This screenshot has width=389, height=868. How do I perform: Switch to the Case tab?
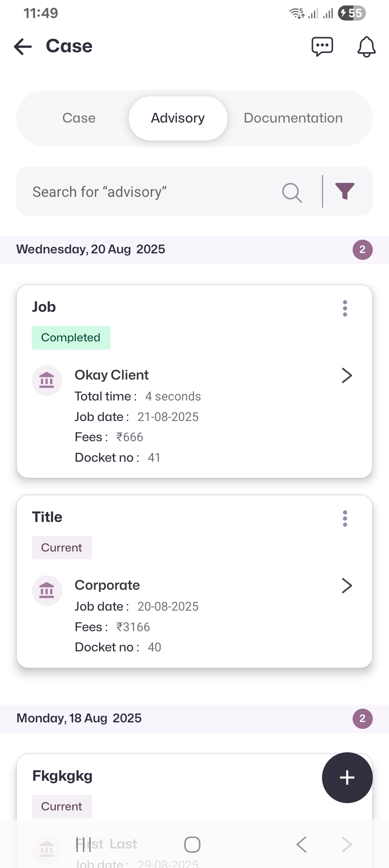(x=79, y=118)
